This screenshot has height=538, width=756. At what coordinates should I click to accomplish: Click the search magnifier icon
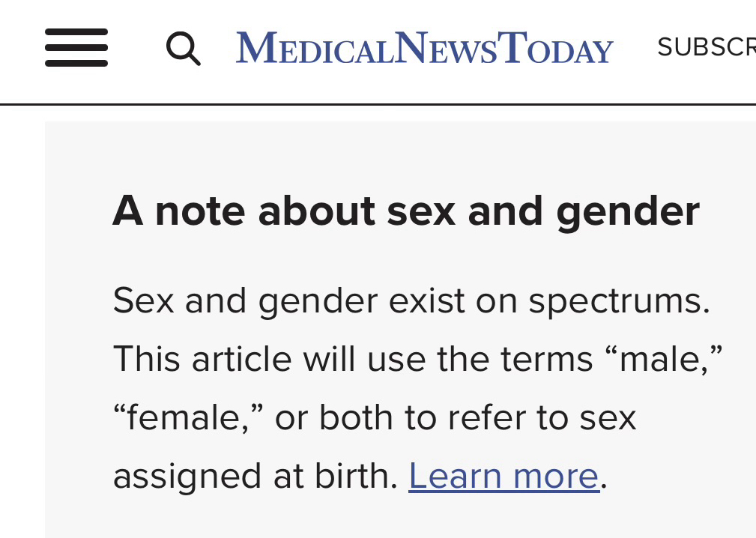click(184, 48)
